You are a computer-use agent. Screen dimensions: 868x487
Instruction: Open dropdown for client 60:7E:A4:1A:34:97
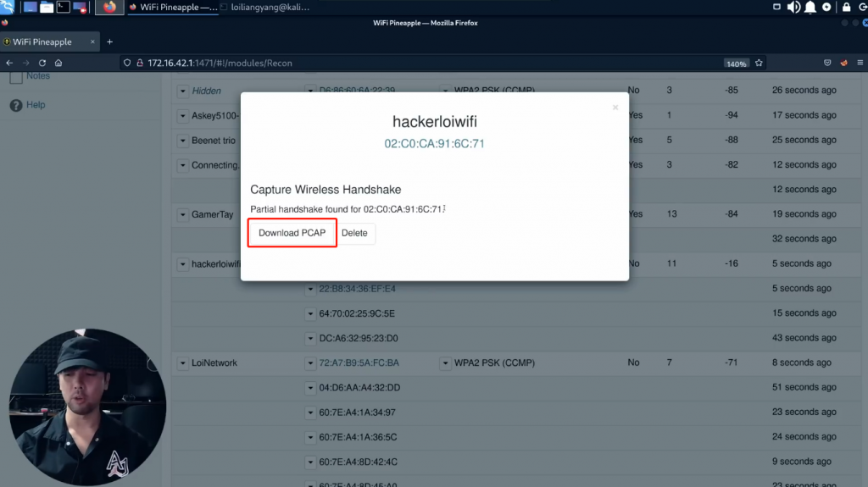pos(310,412)
